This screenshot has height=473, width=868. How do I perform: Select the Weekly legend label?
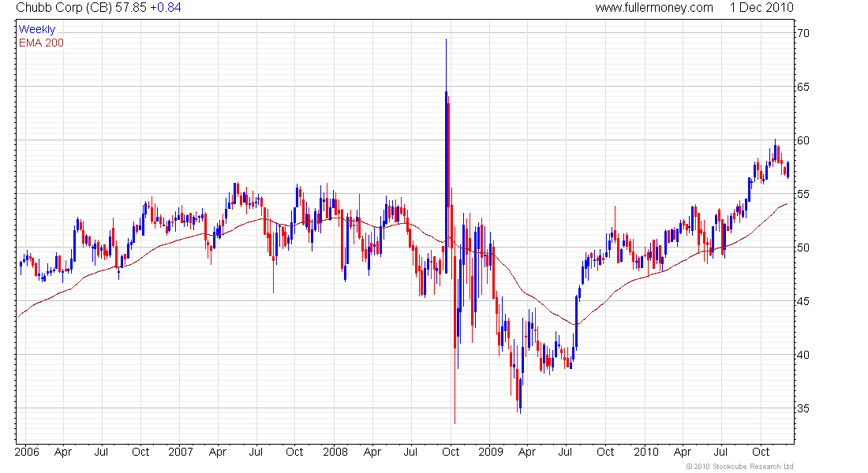tap(37, 29)
